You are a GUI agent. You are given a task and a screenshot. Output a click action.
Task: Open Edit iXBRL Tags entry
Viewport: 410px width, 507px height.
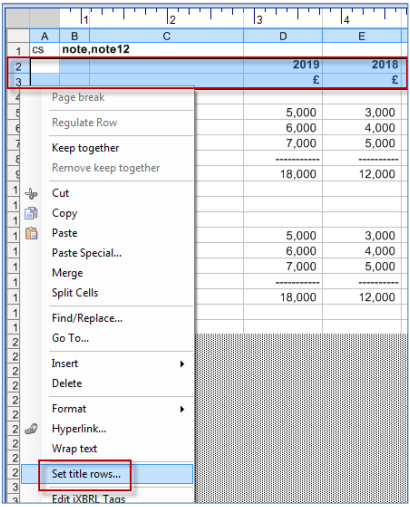88,499
